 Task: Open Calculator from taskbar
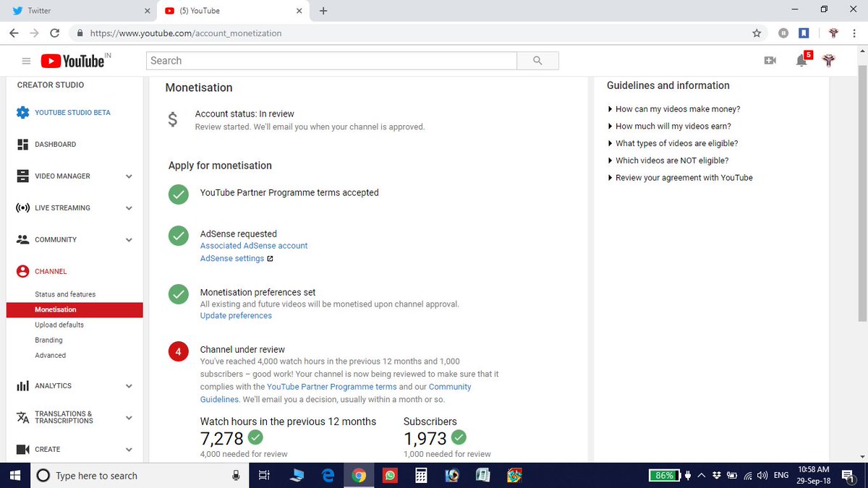[x=420, y=475]
